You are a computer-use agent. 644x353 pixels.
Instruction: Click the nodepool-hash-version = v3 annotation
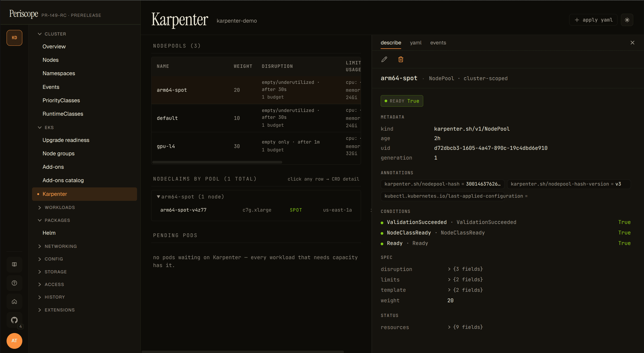[569, 184]
